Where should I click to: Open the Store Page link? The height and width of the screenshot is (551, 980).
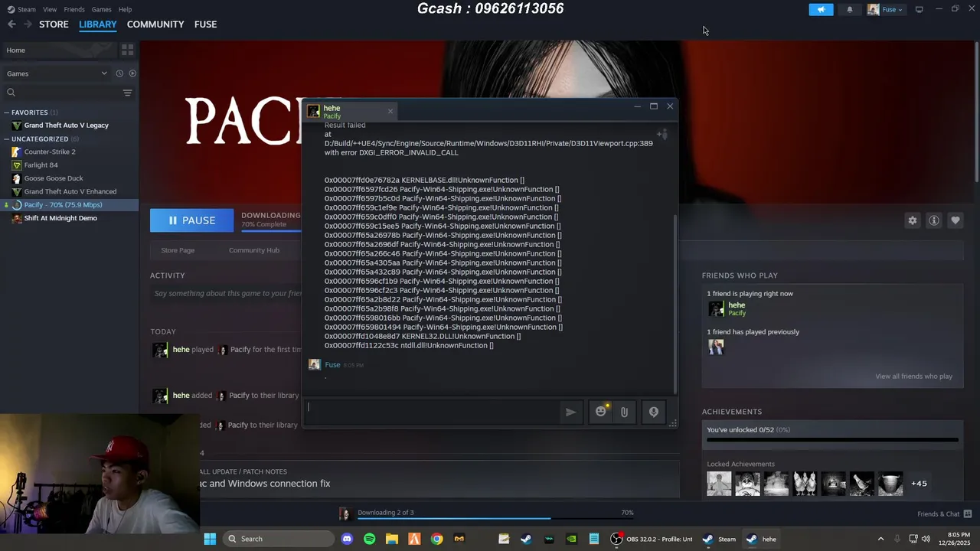178,250
